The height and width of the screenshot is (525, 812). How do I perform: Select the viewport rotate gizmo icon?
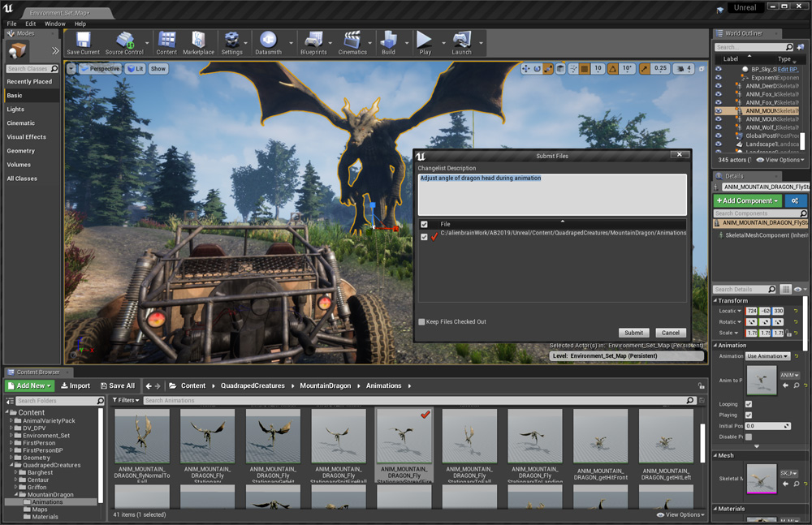537,68
